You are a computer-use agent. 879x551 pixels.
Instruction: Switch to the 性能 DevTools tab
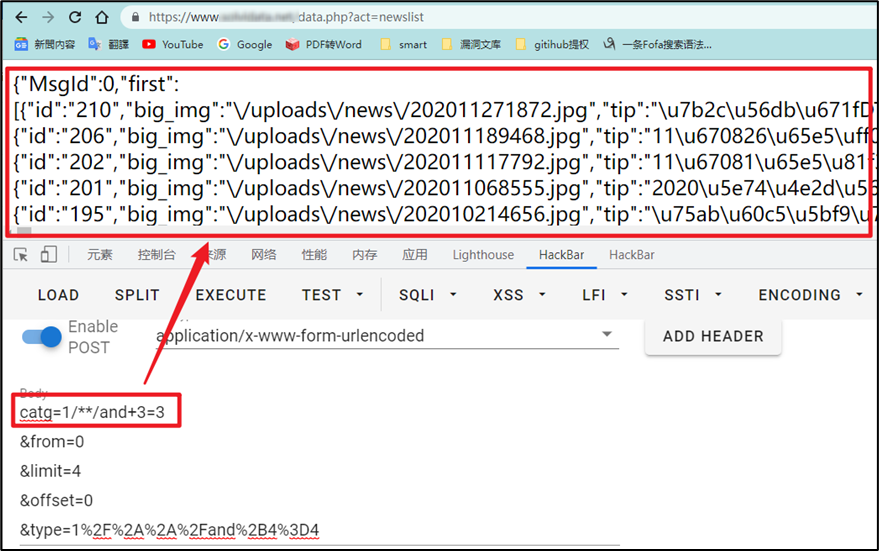tap(314, 255)
